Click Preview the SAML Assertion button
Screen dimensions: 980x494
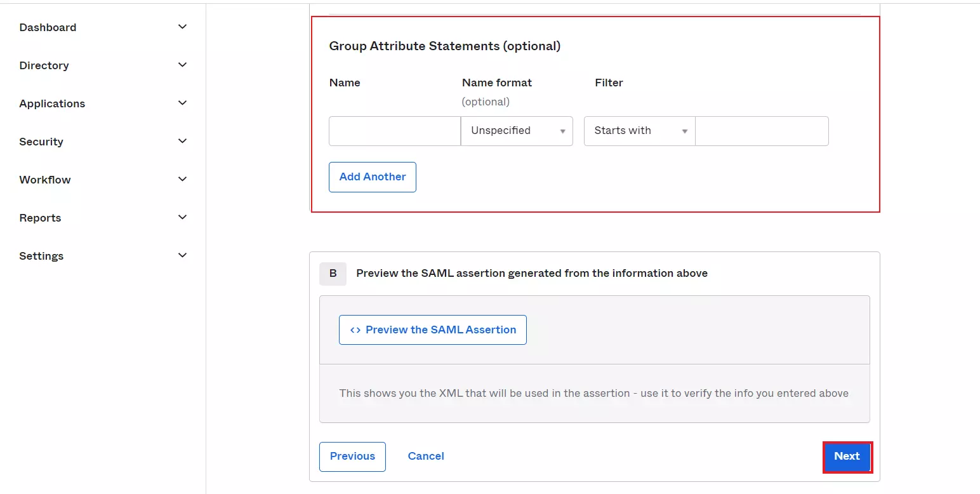(x=433, y=330)
